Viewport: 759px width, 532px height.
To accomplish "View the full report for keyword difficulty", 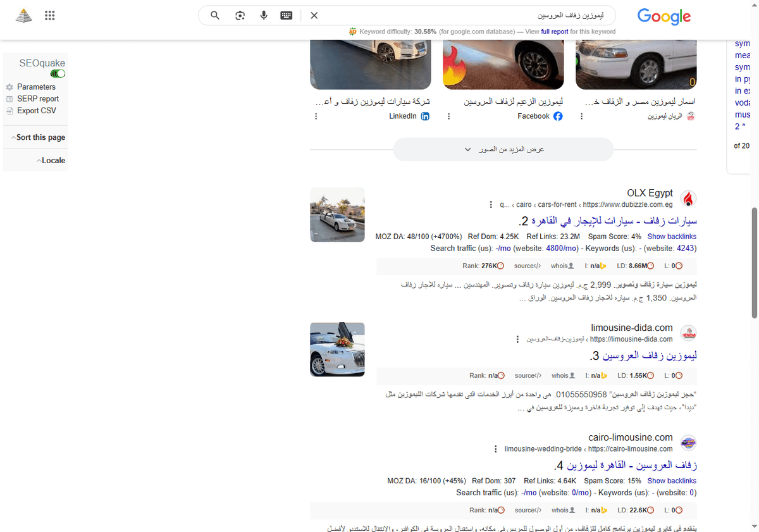I will pos(554,31).
